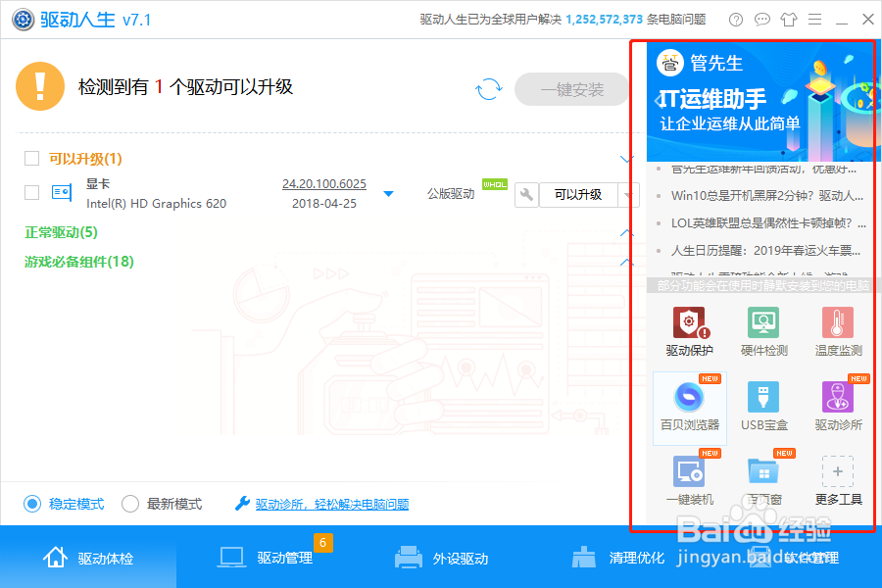Click the 驱动人生 logo icon
The image size is (882, 588).
coord(24,20)
